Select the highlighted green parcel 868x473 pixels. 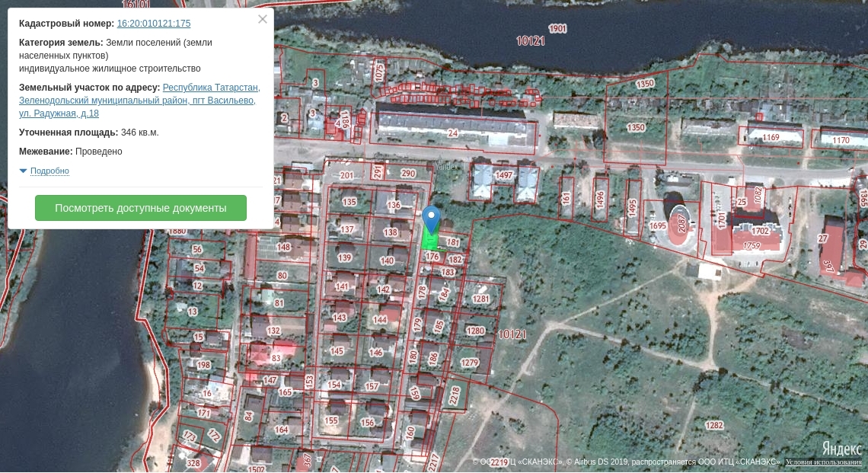[429, 241]
